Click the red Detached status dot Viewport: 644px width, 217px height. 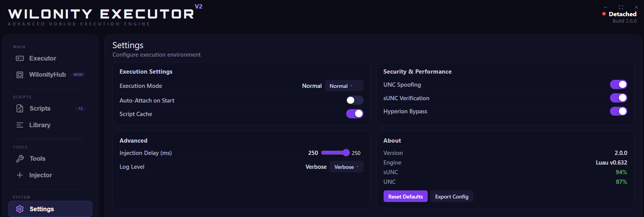pos(604,14)
